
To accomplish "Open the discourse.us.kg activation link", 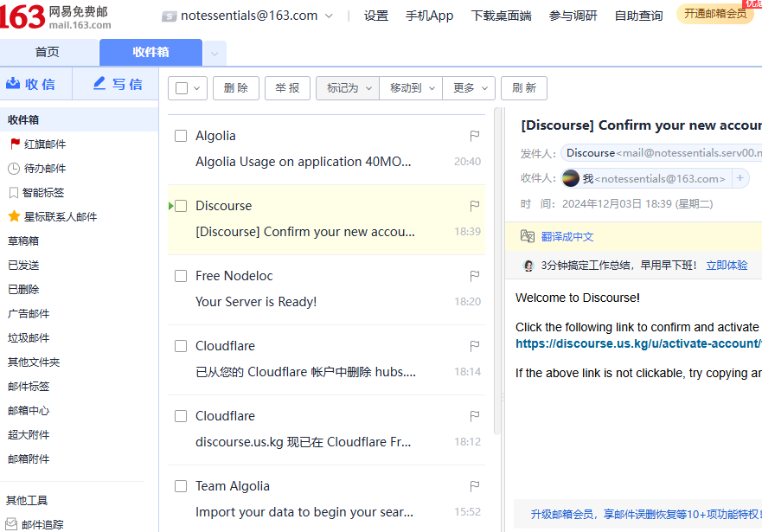I will 638,343.
